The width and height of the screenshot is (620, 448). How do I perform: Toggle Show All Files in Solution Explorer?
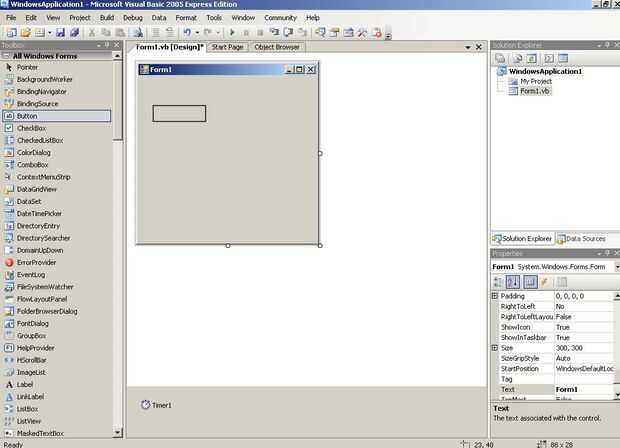point(517,58)
